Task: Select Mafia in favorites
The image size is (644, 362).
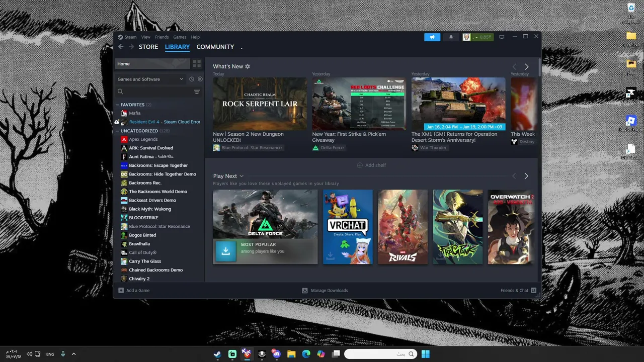Action: click(134, 113)
